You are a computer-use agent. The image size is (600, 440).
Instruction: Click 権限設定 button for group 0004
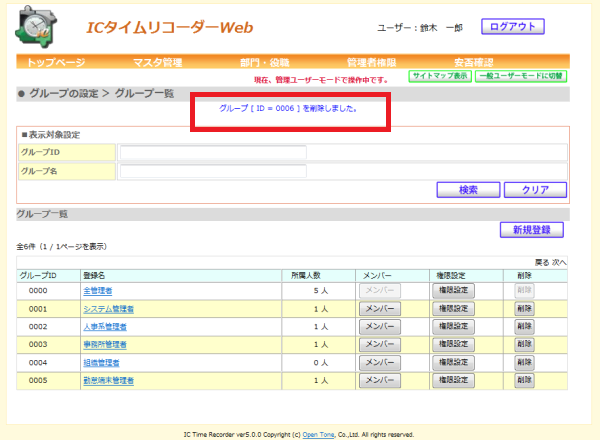453,363
